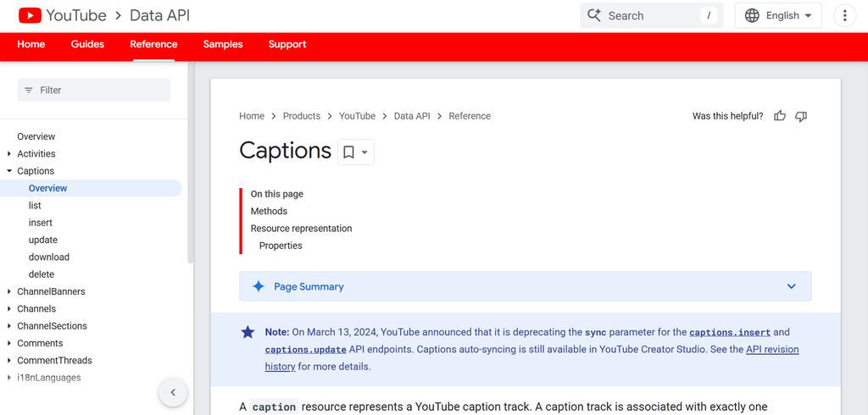868x415 pixels.
Task: Expand the Page Summary chevron
Action: [792, 286]
